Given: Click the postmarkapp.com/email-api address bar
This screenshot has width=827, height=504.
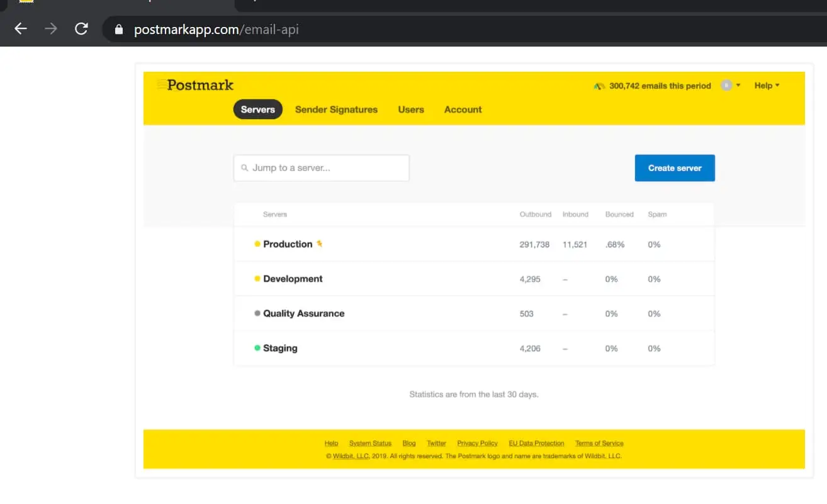Looking at the screenshot, I should point(466,30).
